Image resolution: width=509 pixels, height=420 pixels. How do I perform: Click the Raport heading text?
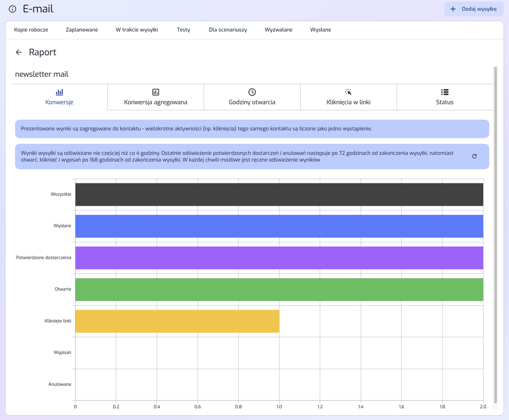(x=43, y=52)
